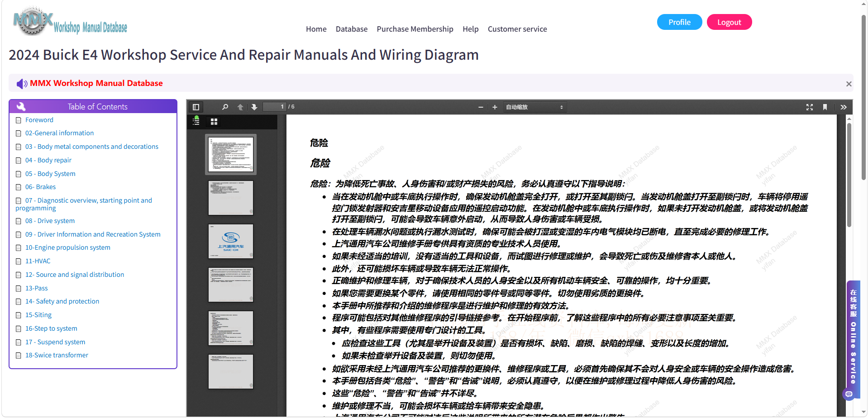Click document icon beside Foreword
The width and height of the screenshot is (868, 418).
(x=19, y=120)
